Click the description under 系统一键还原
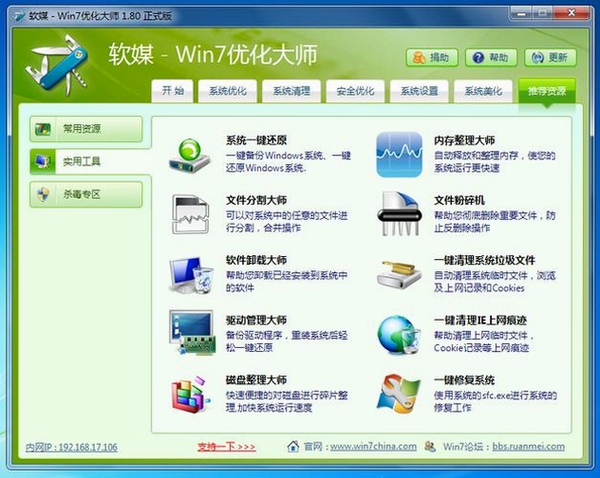 (x=288, y=162)
